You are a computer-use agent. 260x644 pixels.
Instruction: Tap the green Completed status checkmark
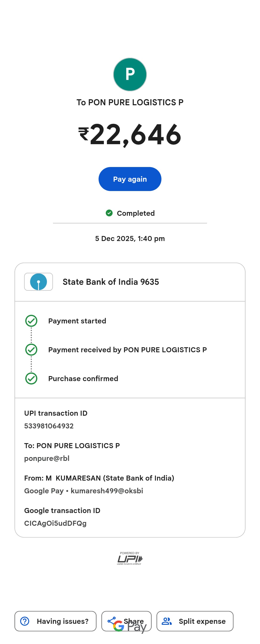[x=109, y=213]
